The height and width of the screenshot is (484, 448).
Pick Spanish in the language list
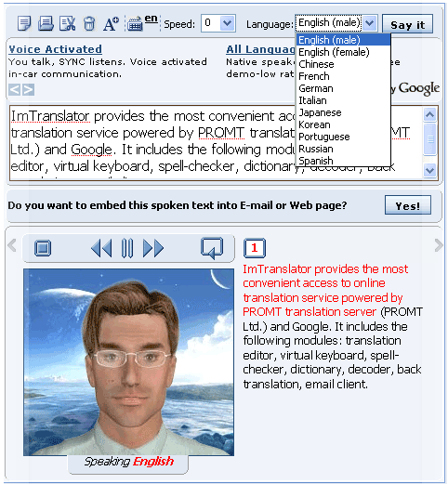pyautogui.click(x=343, y=161)
